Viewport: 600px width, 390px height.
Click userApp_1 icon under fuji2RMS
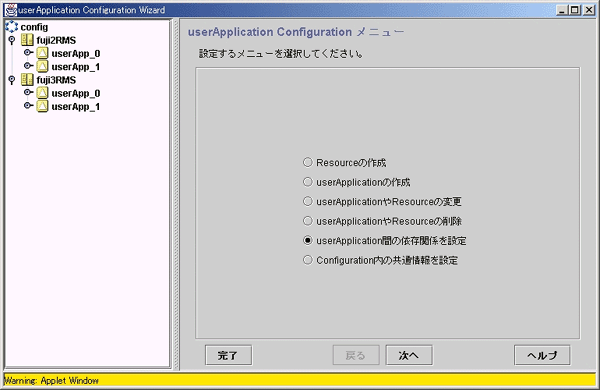pos(42,67)
